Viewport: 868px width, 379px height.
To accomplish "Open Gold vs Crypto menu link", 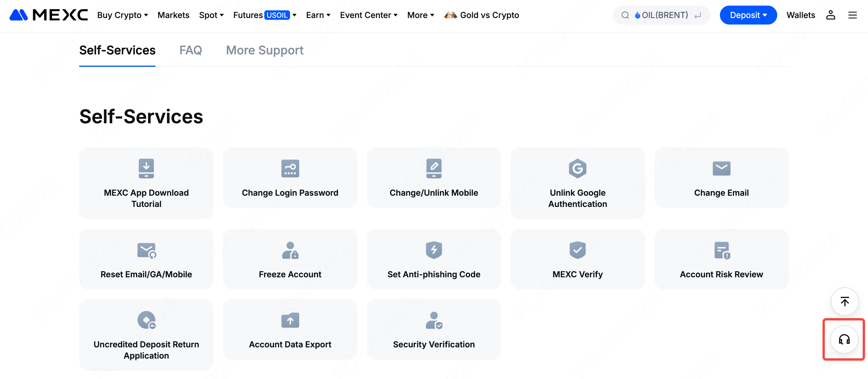I will 489,15.
